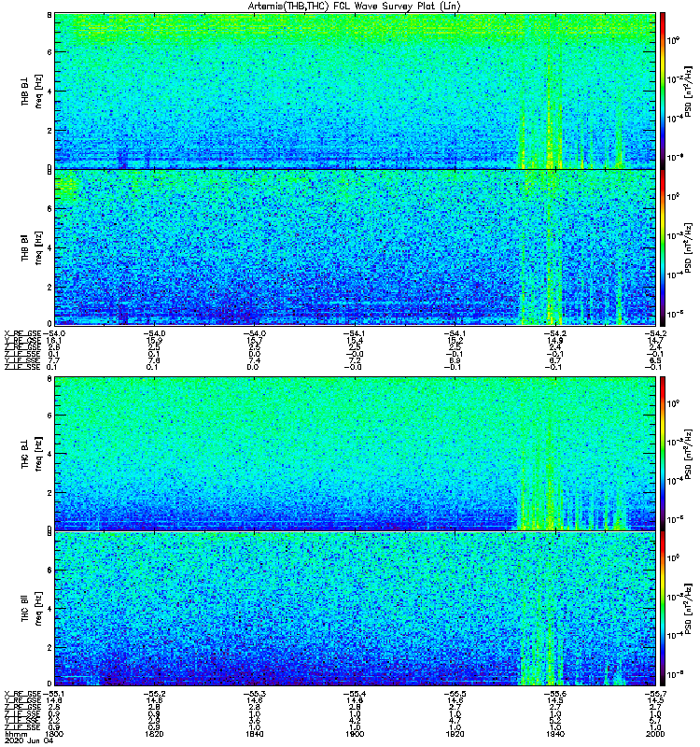Click the 'THB B⊥ freq [Hz]' axis label
Screen dimensions: 700x747
pos(31,91)
